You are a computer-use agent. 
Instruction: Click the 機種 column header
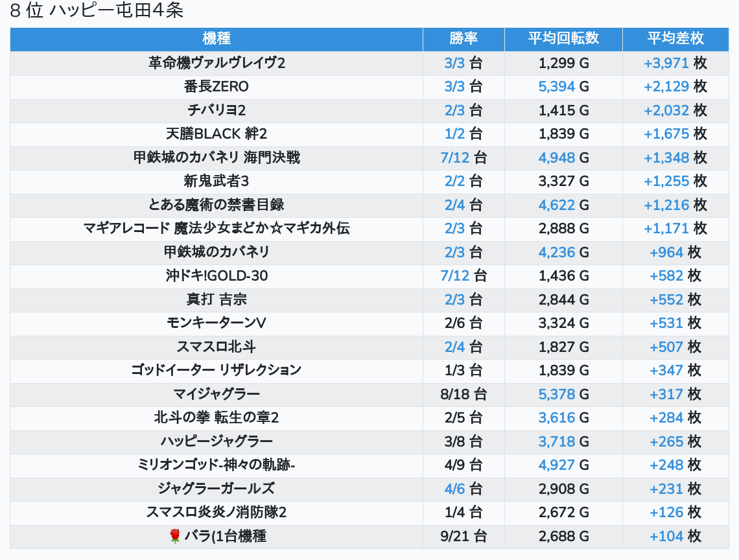217,39
